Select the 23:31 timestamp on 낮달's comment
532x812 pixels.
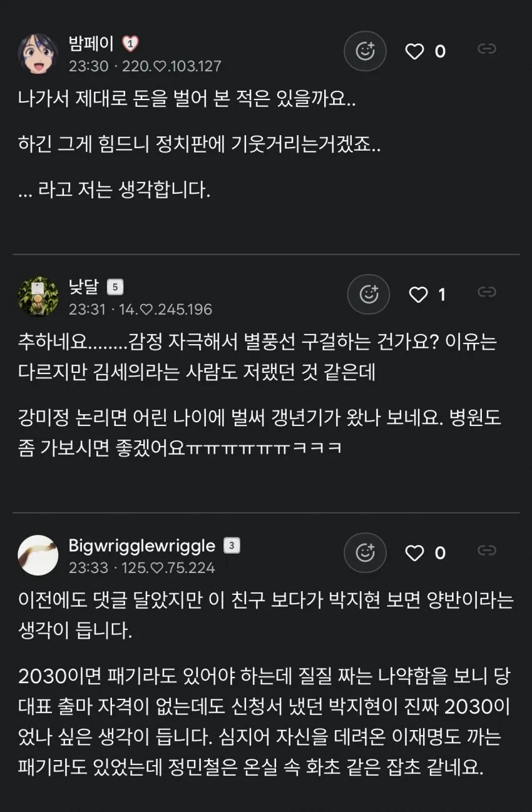coord(87,309)
